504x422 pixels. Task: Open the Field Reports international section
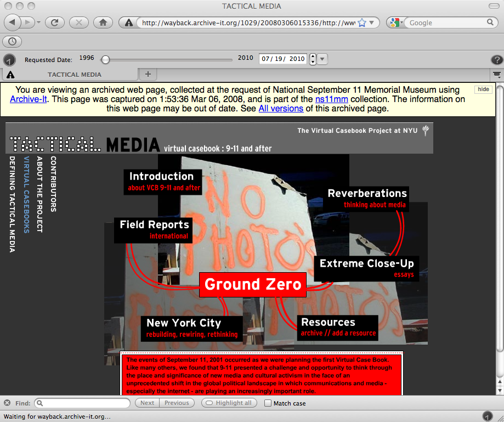pos(154,230)
